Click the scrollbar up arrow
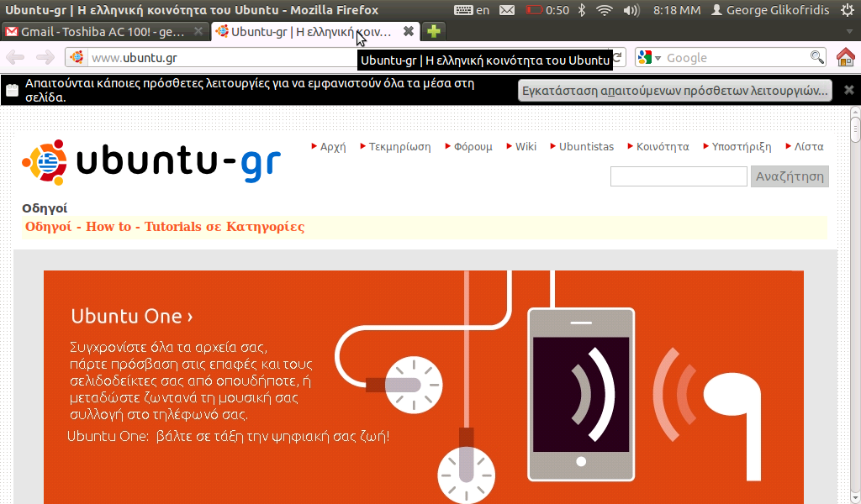Image resolution: width=861 pixels, height=504 pixels. click(x=855, y=113)
